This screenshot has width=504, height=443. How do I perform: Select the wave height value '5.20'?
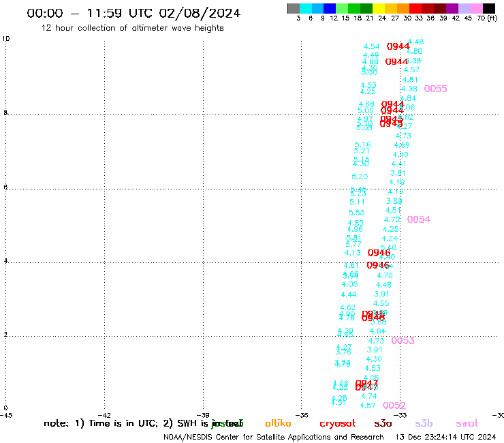(360, 177)
